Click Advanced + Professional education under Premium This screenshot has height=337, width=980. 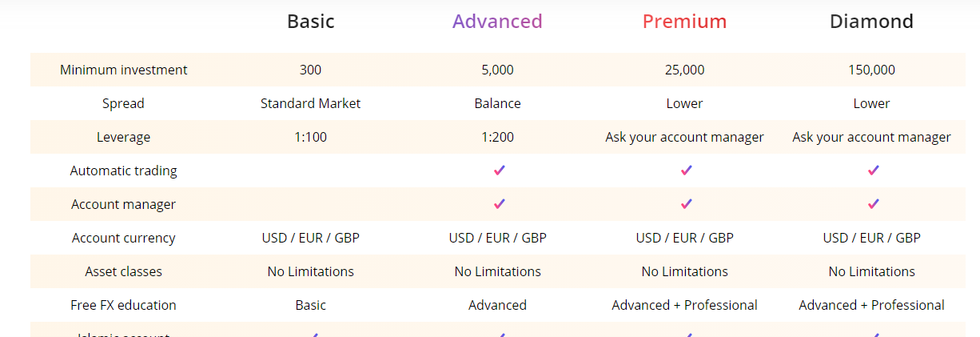pyautogui.click(x=685, y=305)
